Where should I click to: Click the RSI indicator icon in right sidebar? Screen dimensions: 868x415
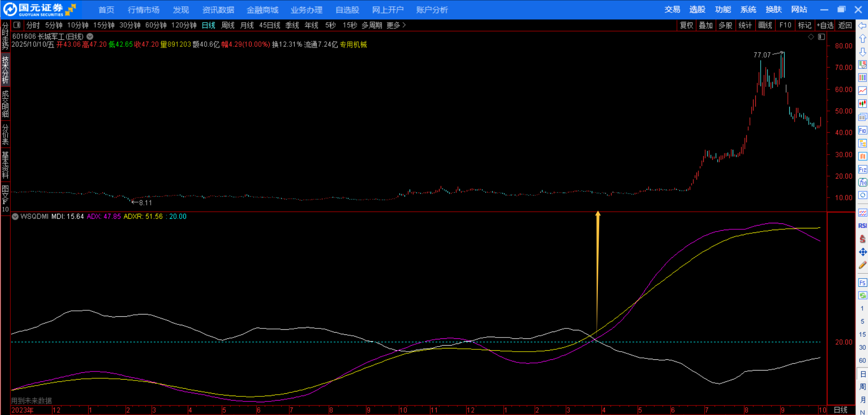pos(863,226)
